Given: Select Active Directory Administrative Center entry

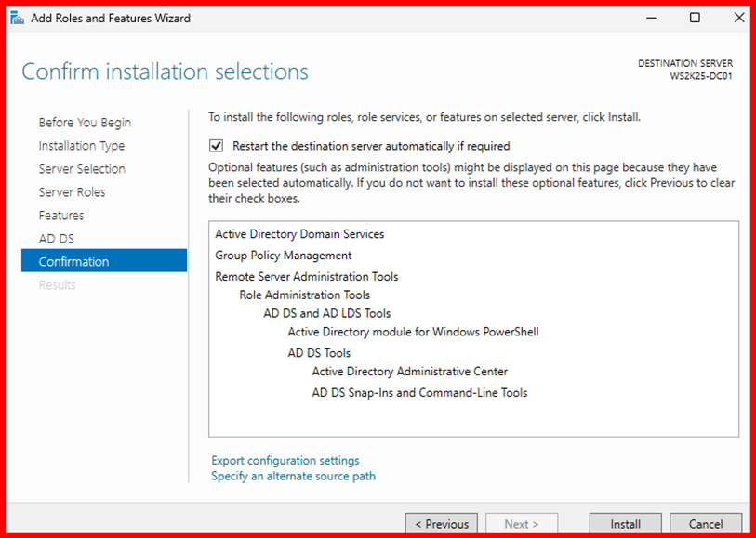Looking at the screenshot, I should [x=409, y=372].
